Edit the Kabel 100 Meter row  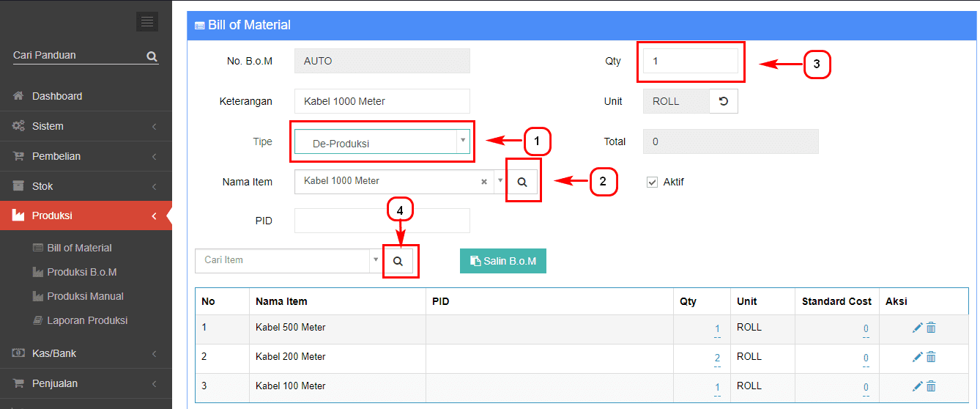[917, 386]
